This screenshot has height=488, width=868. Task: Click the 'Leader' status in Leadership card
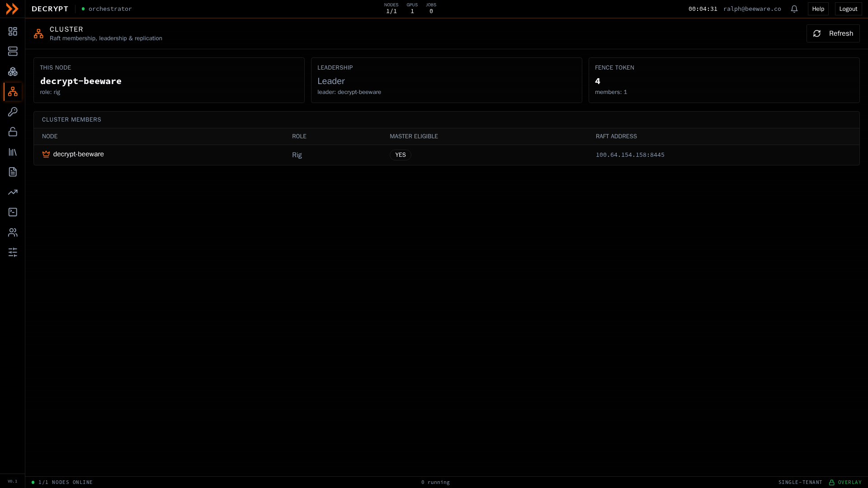331,81
